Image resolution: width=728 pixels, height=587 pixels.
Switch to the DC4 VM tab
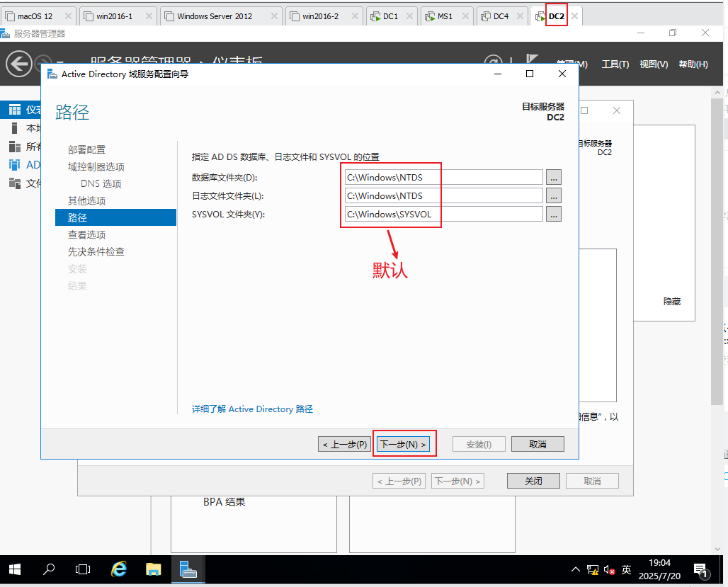coord(501,16)
